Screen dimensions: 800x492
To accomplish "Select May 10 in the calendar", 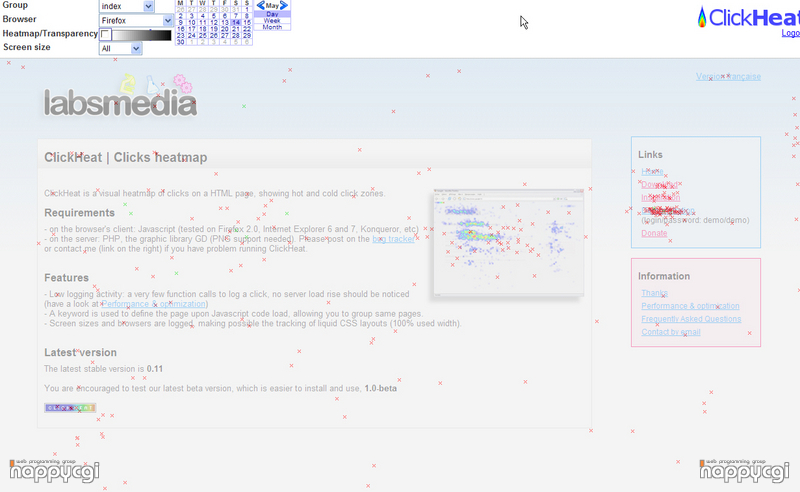I will 191,22.
